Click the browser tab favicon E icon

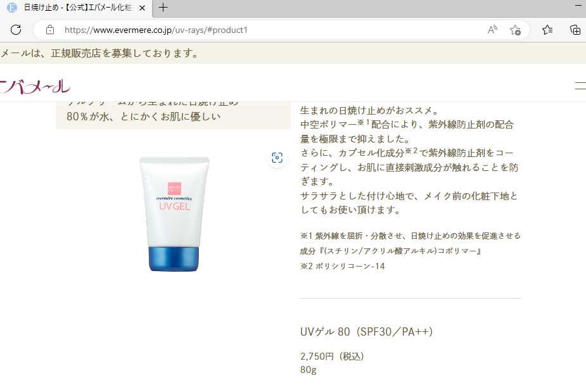pos(12,8)
